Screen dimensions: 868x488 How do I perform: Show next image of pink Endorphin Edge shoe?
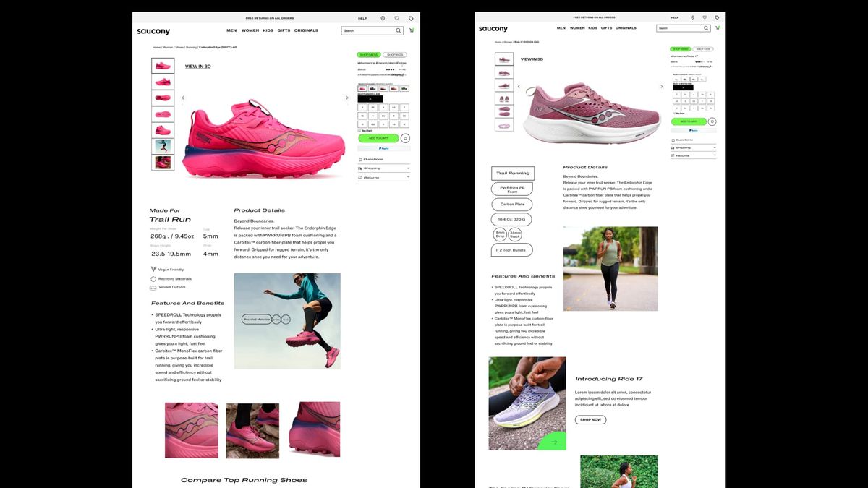(x=347, y=98)
